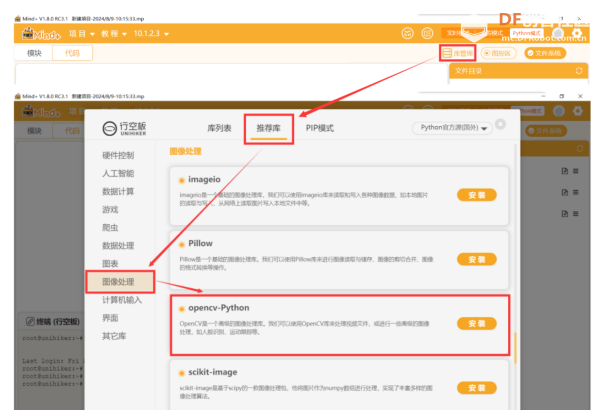Click the 行空板 UNIHIKER logo

coord(124,128)
